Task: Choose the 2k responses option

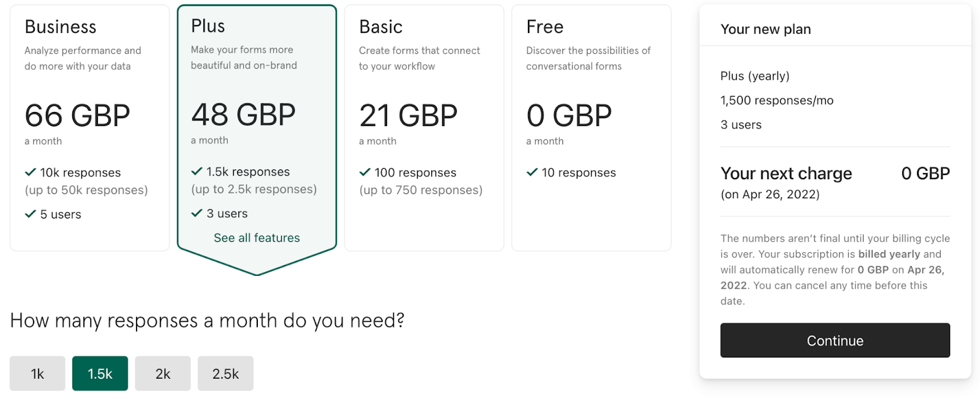Action: (163, 373)
